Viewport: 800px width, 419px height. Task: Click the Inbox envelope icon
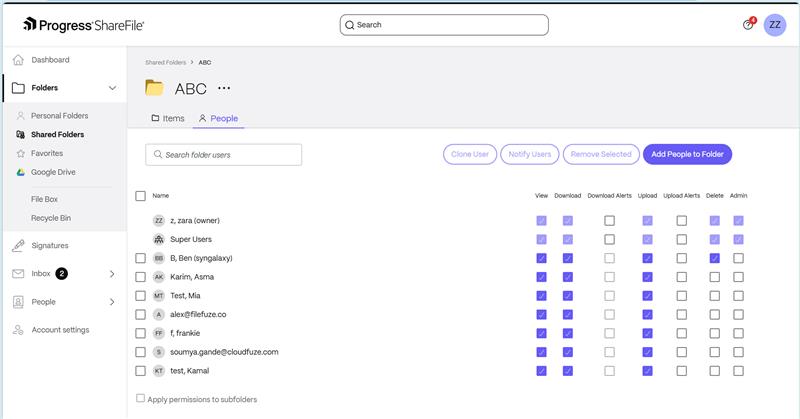pos(18,274)
